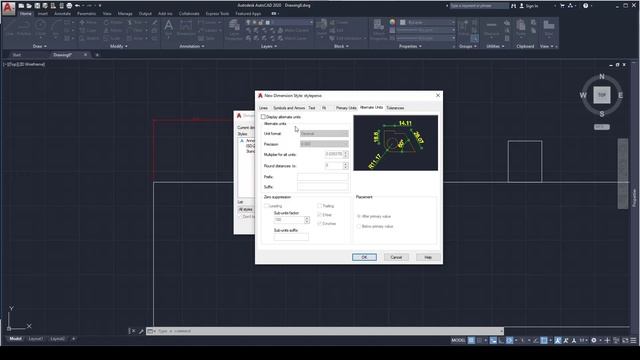Select the Arc tool in Draw panel
The height and width of the screenshot is (360, 640).
coord(56,28)
